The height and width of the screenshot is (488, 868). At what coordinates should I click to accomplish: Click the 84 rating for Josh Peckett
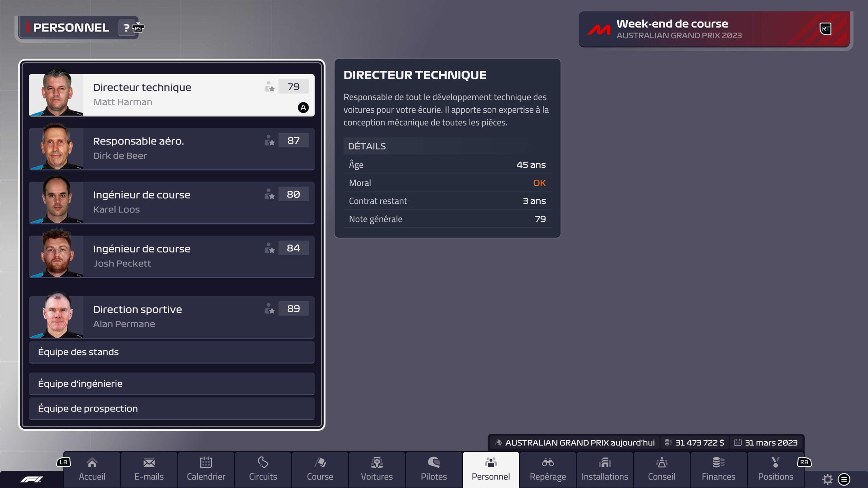(294, 248)
